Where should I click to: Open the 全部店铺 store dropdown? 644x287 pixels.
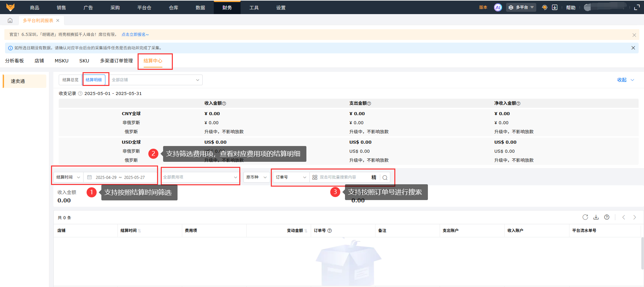pyautogui.click(x=155, y=80)
